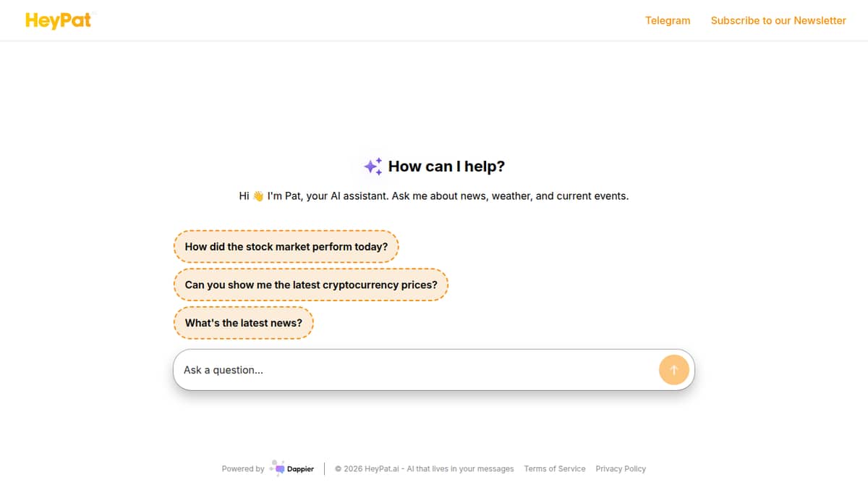Click the "Powered by" footer label
The width and height of the screenshot is (868, 488).
(243, 469)
